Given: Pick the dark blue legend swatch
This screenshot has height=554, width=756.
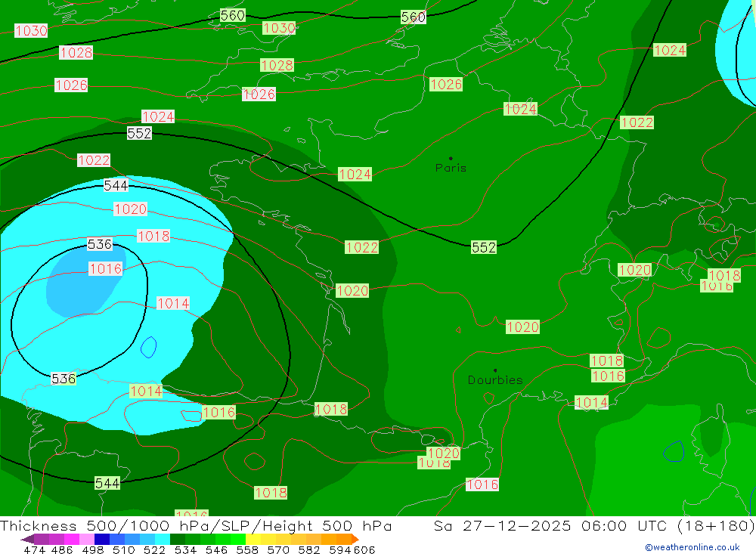Looking at the screenshot, I should coord(102,539).
